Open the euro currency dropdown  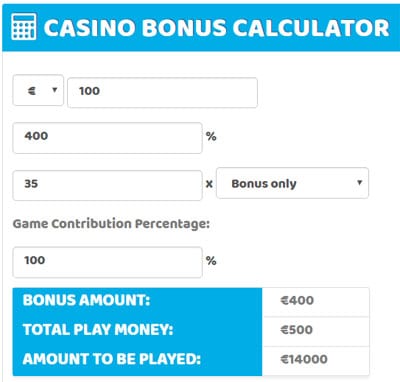[x=38, y=90]
